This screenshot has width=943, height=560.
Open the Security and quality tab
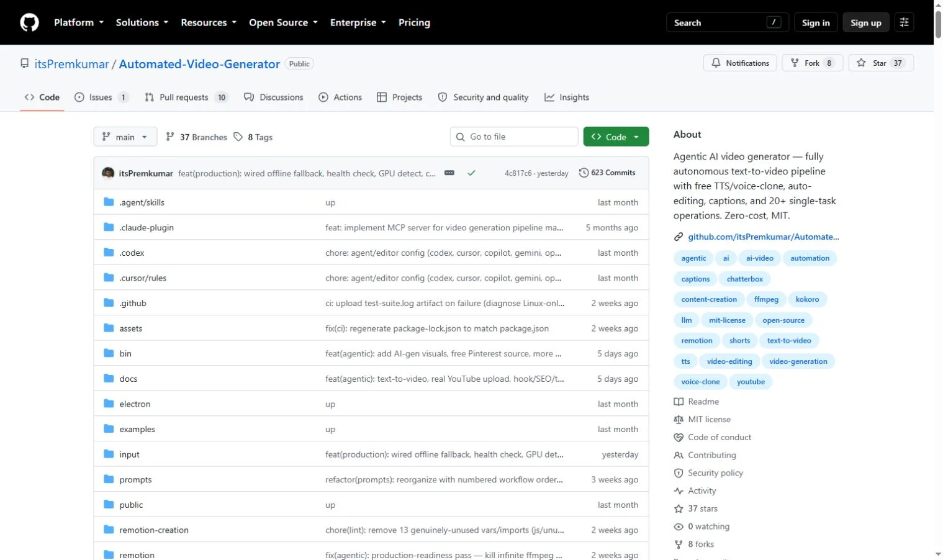483,97
